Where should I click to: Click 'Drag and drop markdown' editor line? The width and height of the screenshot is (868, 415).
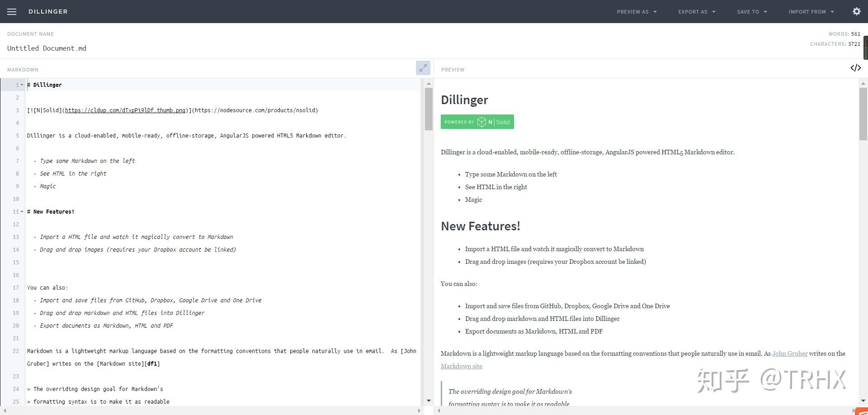119,313
